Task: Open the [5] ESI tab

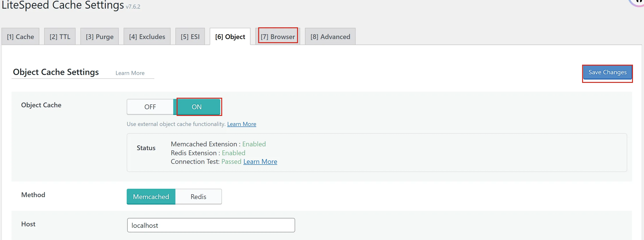Action: pyautogui.click(x=190, y=37)
